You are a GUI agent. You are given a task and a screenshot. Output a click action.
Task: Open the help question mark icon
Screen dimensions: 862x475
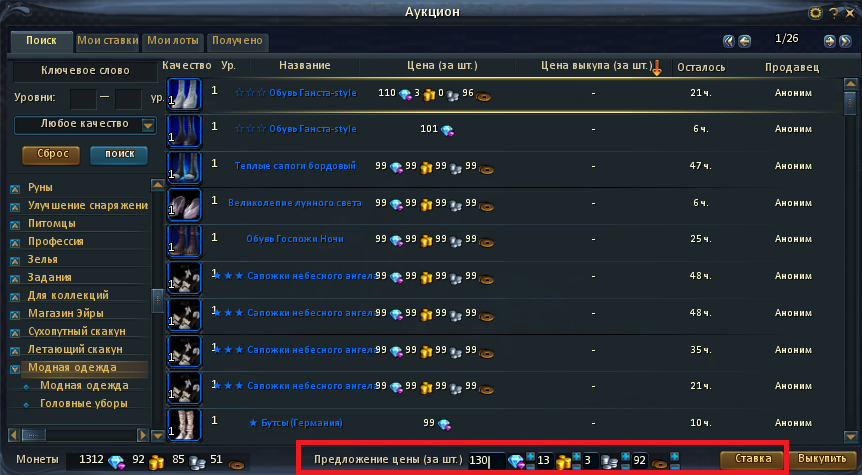834,13
